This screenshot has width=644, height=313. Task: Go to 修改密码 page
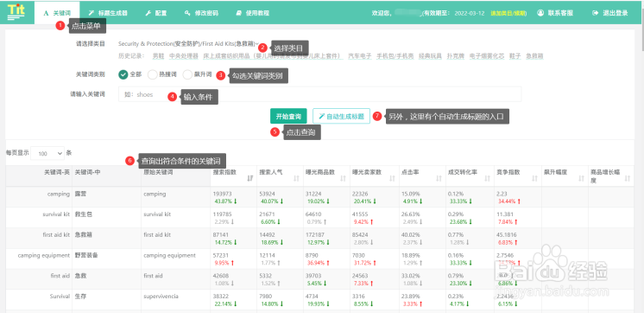(x=201, y=13)
